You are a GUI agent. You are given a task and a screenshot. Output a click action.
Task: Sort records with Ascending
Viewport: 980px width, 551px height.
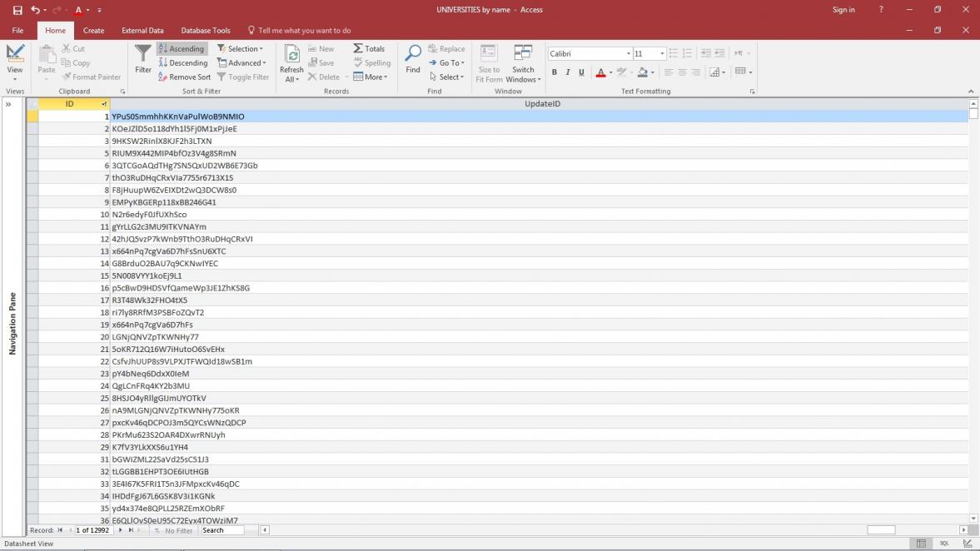point(182,49)
